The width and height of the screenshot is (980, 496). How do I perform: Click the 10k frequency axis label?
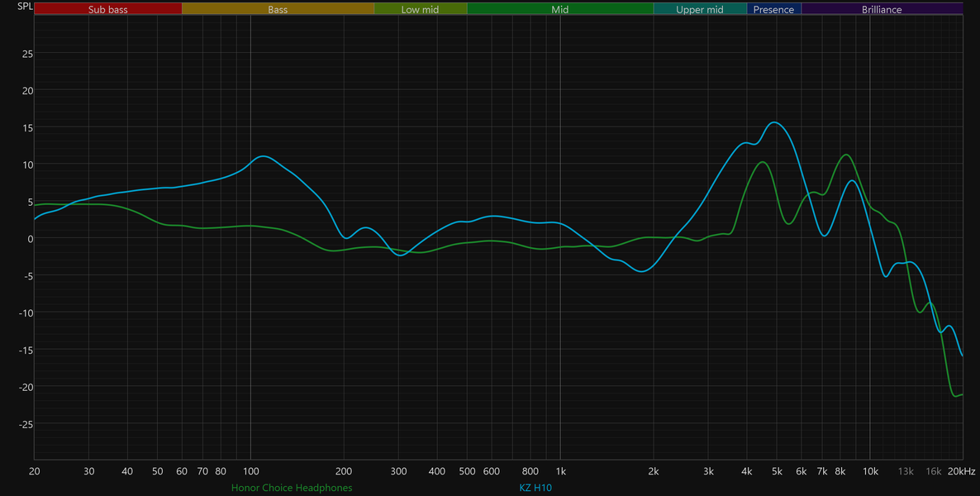coord(870,471)
